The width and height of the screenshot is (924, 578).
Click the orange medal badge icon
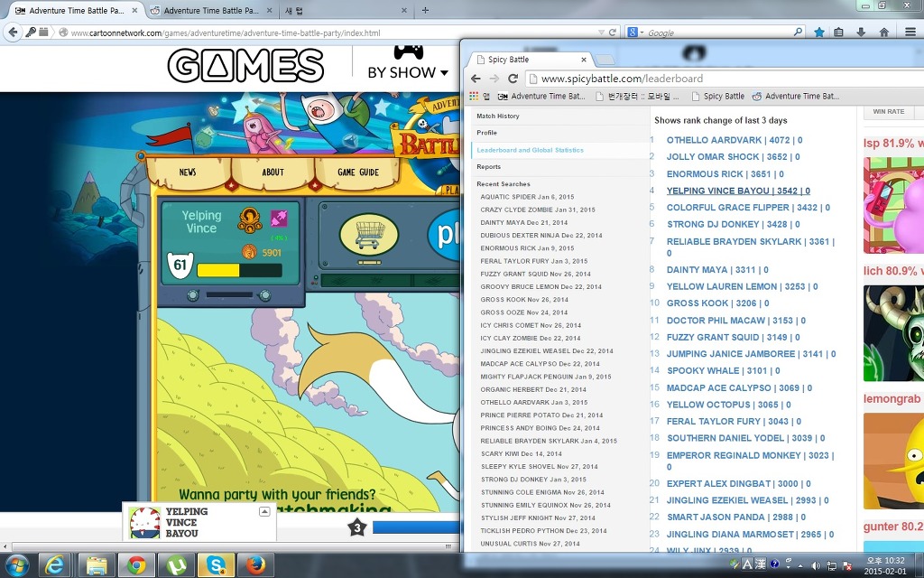tap(250, 219)
